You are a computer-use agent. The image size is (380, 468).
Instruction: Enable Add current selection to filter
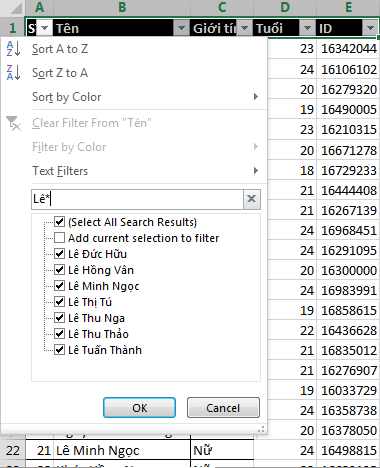tap(59, 238)
